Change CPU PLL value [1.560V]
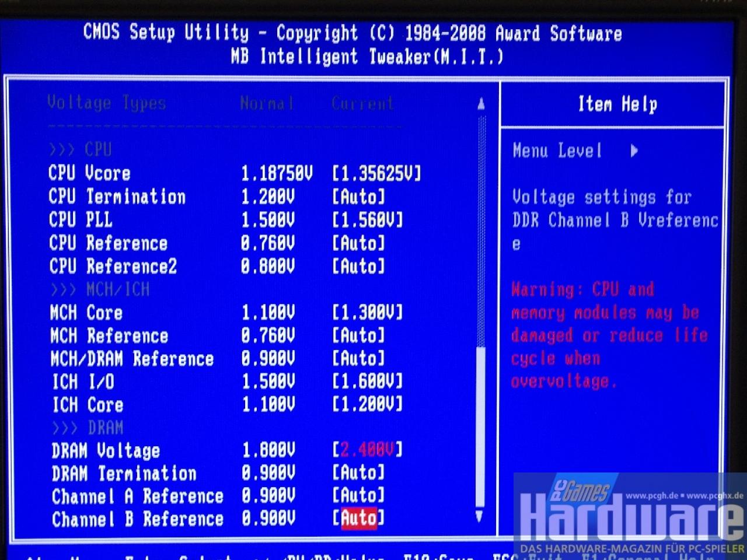This screenshot has width=747, height=560. 367,220
